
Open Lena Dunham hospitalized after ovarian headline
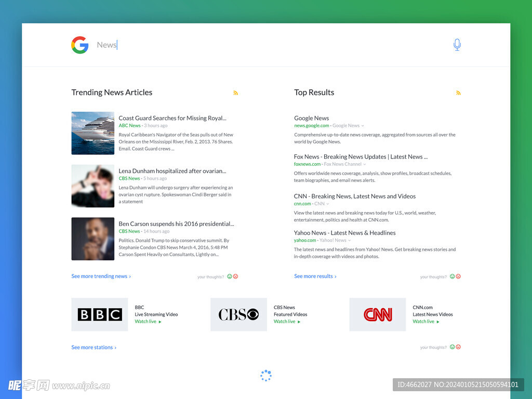pyautogui.click(x=172, y=171)
